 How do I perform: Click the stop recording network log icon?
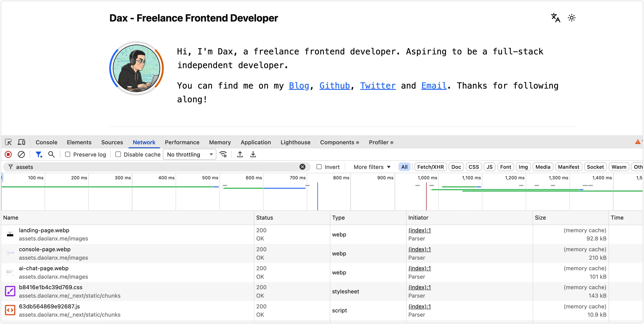(x=8, y=154)
